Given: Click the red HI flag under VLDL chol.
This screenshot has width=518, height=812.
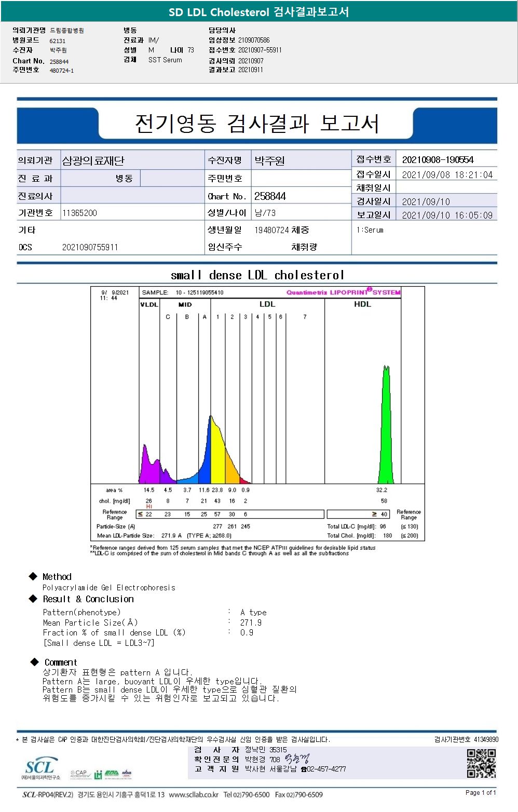Looking at the screenshot, I should click(149, 506).
